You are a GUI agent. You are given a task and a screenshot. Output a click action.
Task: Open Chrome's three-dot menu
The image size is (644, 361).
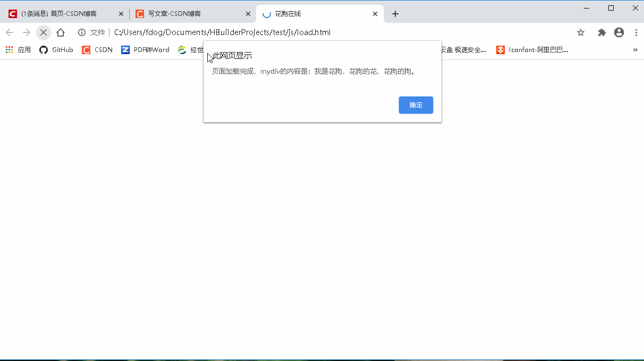(x=635, y=32)
